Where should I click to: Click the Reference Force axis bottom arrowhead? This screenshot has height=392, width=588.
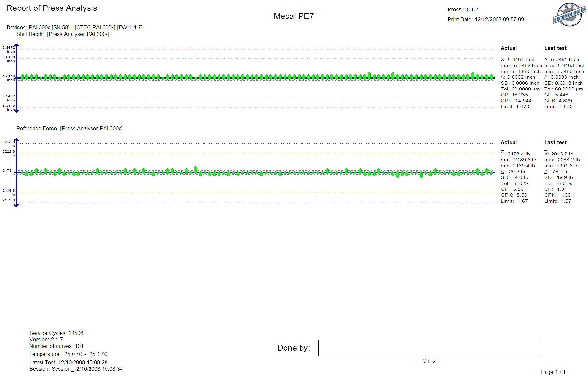pyautogui.click(x=17, y=205)
